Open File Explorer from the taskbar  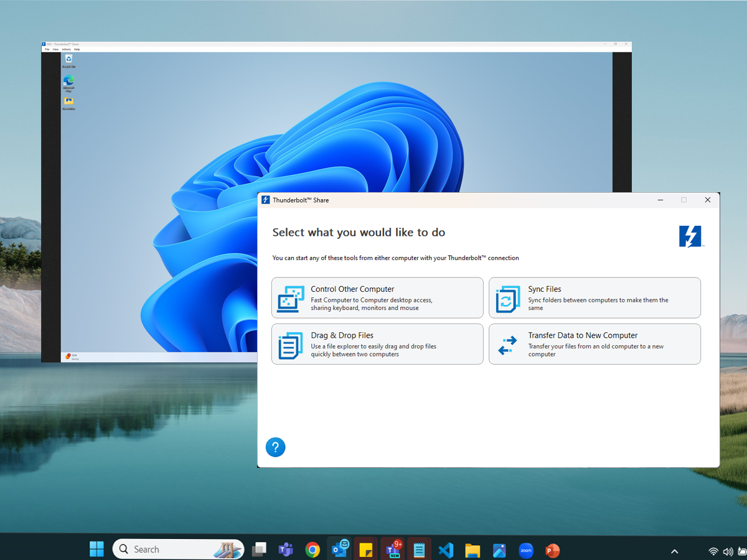click(472, 549)
